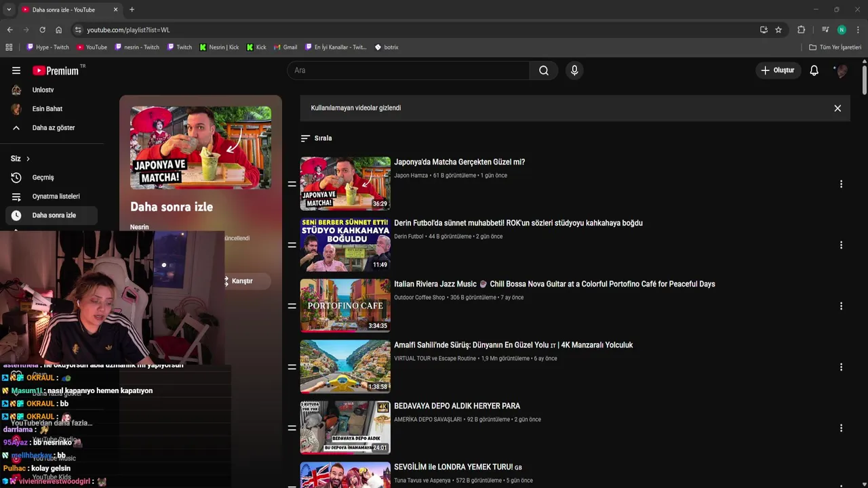Go to browser home page icon
Screen dimensions: 868x488
[58, 30]
